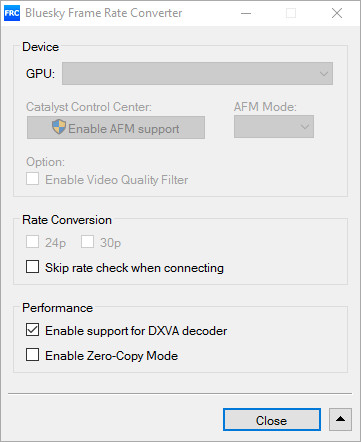Click the Performance group heading
Viewport: 361px width, 442px height.
pyautogui.click(x=57, y=308)
